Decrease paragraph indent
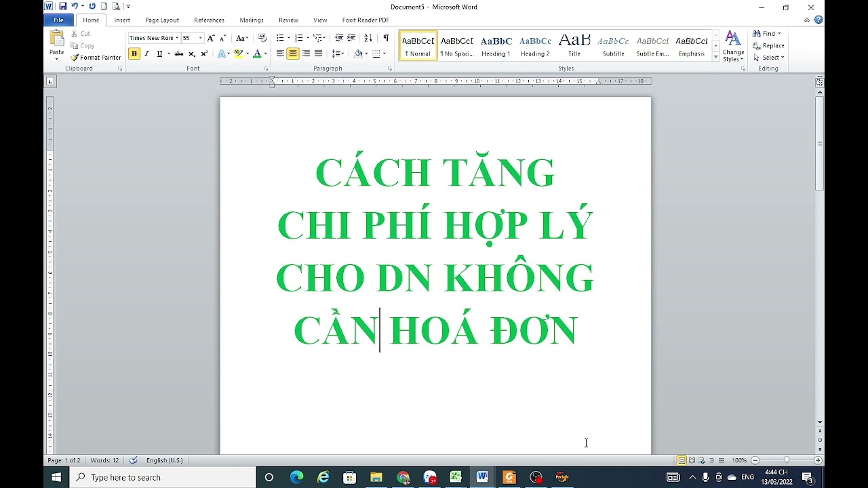The width and height of the screenshot is (868, 488). pos(339,38)
